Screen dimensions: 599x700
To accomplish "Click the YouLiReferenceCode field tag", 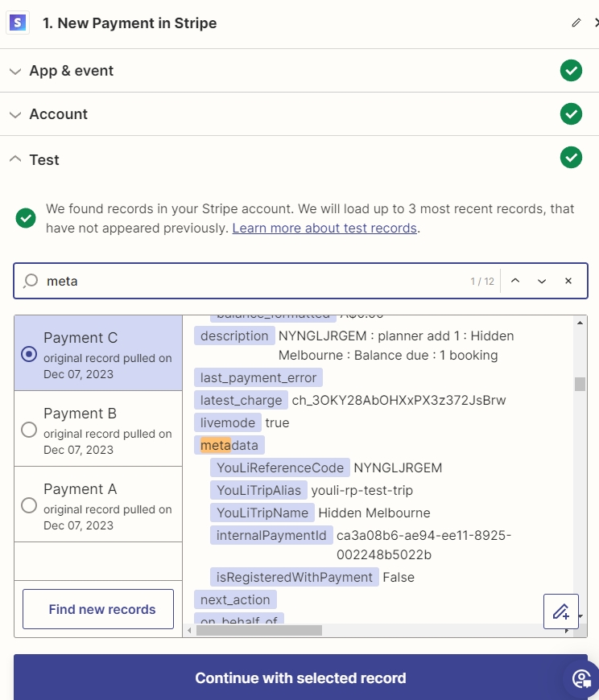I will (280, 467).
